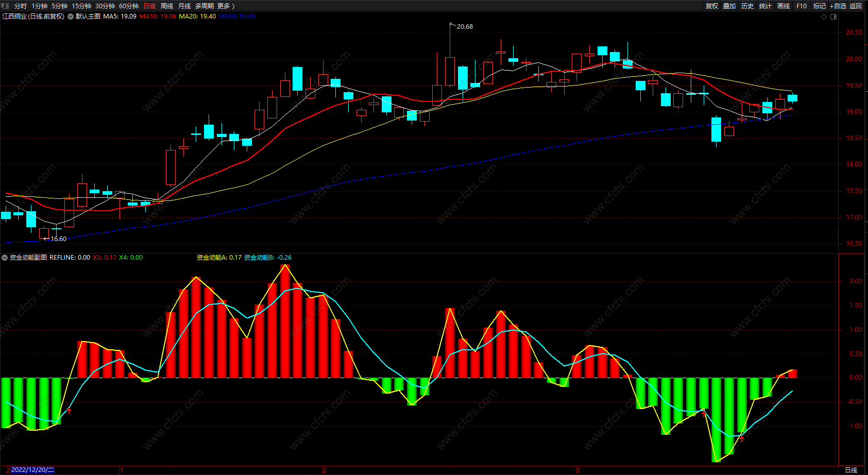
Task: Switch to the 月线 monthly tab
Action: [x=184, y=6]
